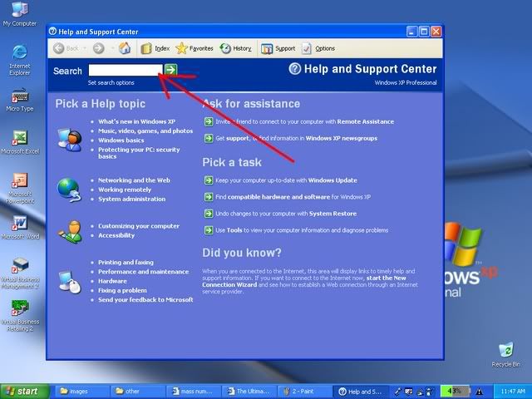The image size is (532, 399).
Task: Open History in the Help toolbar
Action: pos(235,48)
